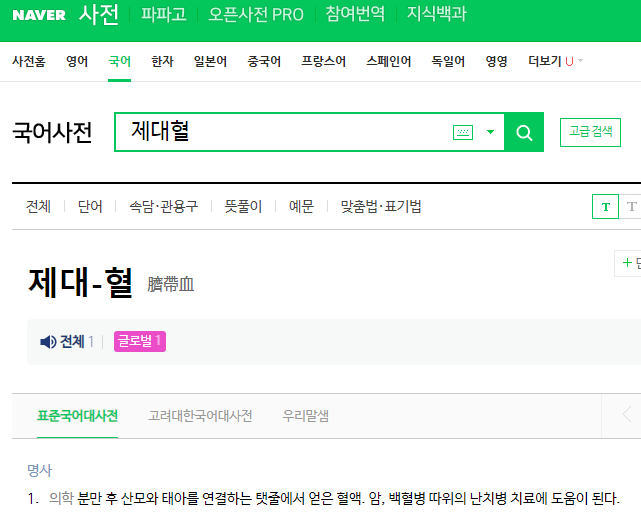Open the 파파고 translator link
This screenshot has height=523, width=641.
[x=164, y=14]
